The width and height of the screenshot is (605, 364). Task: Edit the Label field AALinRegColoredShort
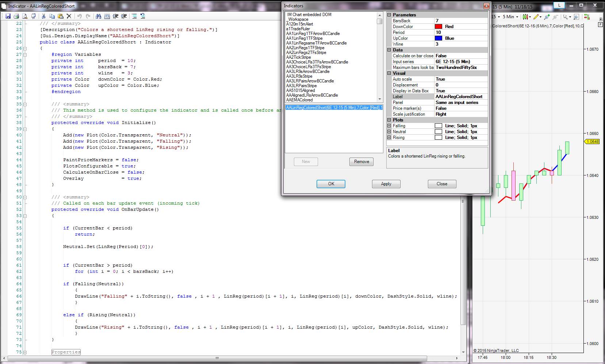click(x=461, y=97)
